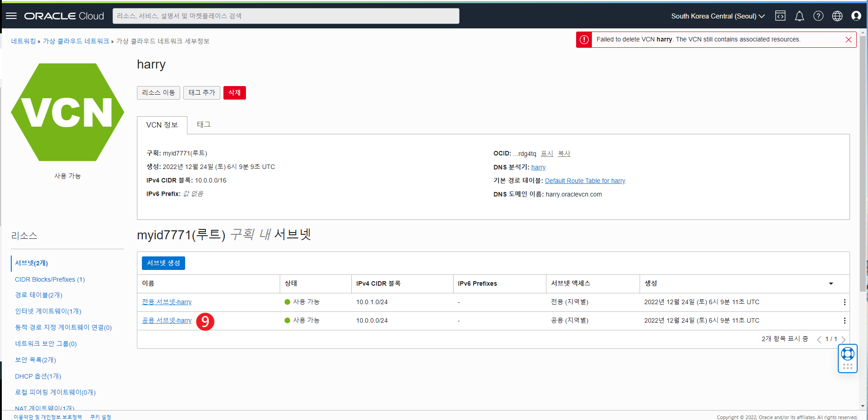Go to the previous page of subnets

coord(819,339)
